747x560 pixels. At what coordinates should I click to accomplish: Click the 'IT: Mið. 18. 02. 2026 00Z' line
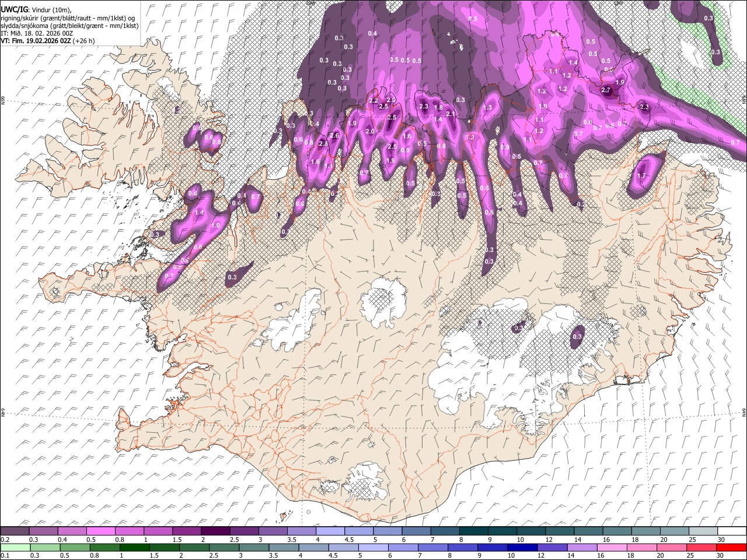pos(37,33)
